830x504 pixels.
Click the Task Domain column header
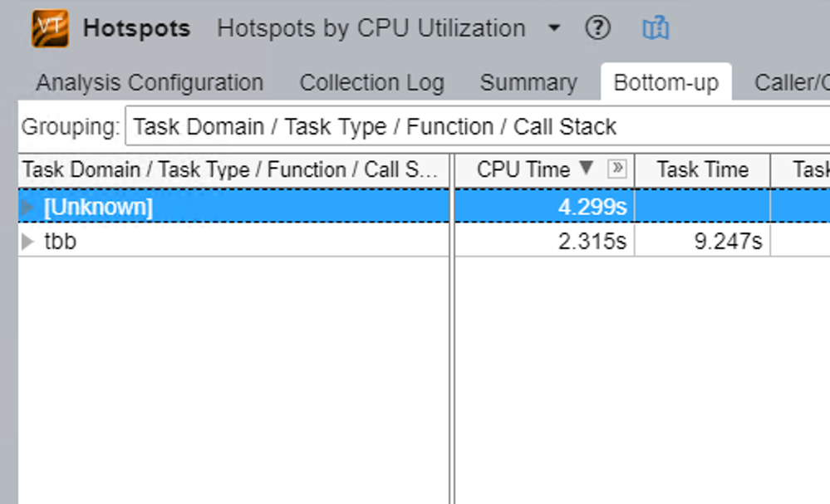tap(230, 169)
